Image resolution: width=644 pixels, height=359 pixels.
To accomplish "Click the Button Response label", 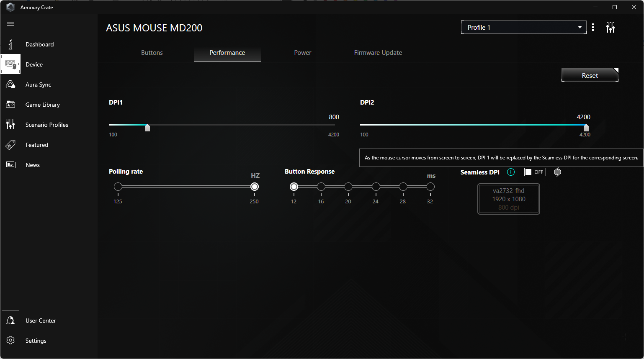I will 310,172.
